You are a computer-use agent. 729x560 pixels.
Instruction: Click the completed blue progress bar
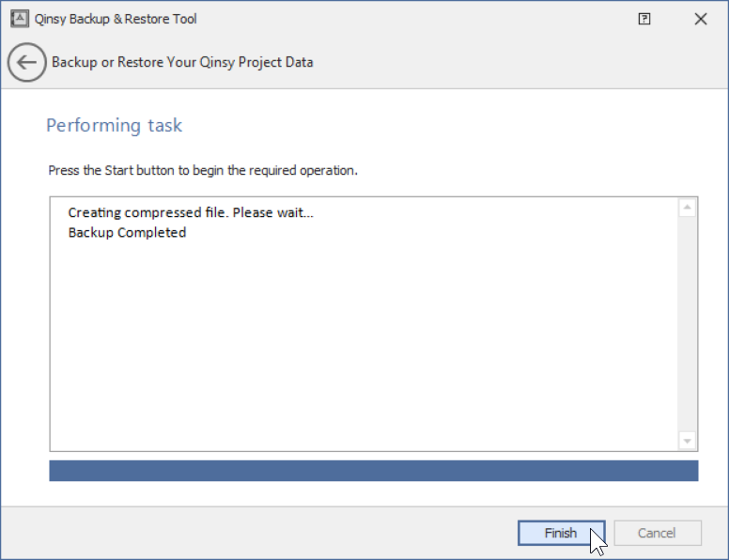point(373,470)
